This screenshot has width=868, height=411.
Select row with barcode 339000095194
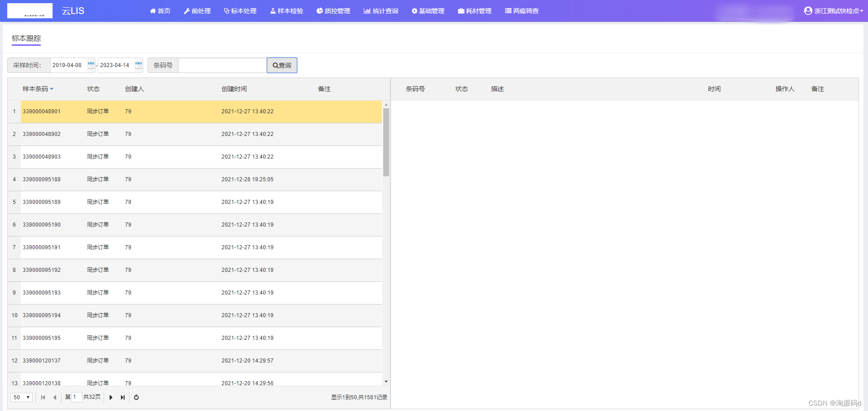click(x=195, y=315)
